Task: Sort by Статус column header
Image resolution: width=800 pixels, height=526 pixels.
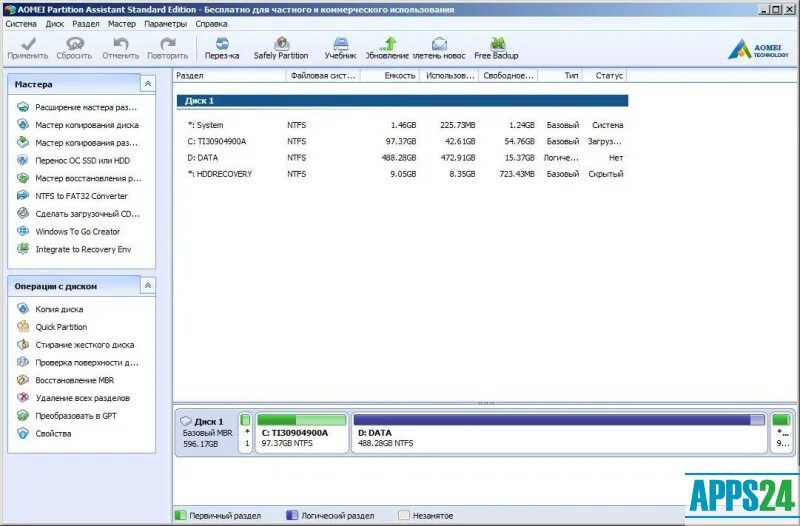Action: coord(604,76)
